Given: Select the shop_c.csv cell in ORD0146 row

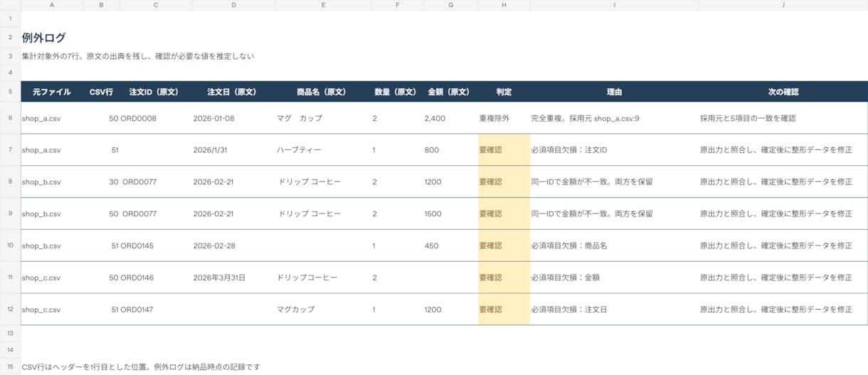Looking at the screenshot, I should [52, 278].
